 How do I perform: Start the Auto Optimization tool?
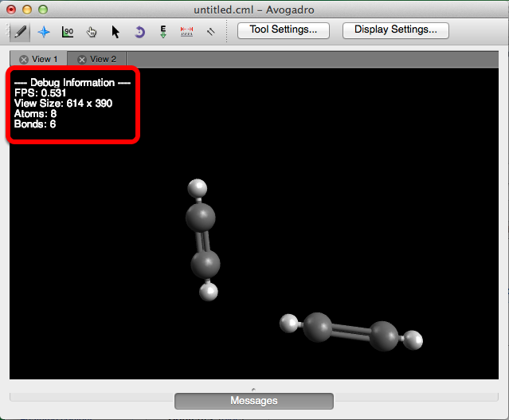pos(163,32)
